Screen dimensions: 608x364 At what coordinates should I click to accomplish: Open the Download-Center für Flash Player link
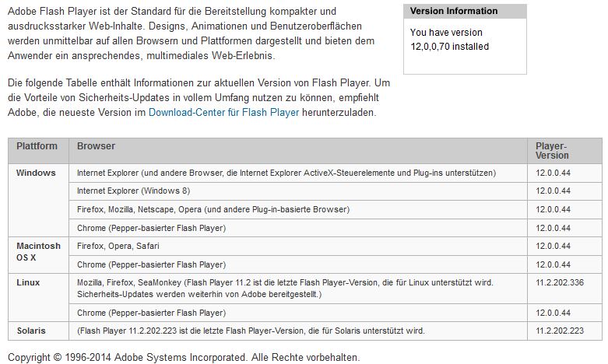(x=223, y=113)
